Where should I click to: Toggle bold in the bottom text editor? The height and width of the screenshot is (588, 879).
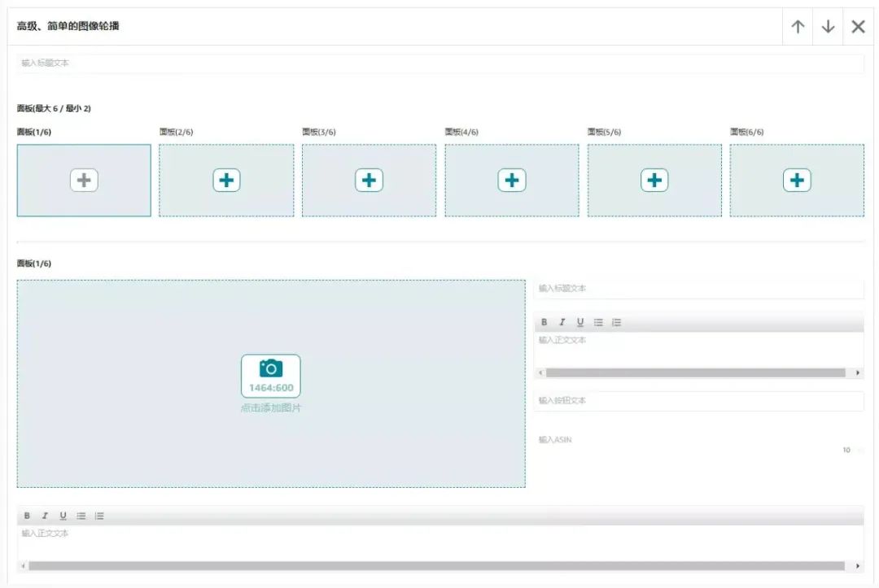[27, 516]
